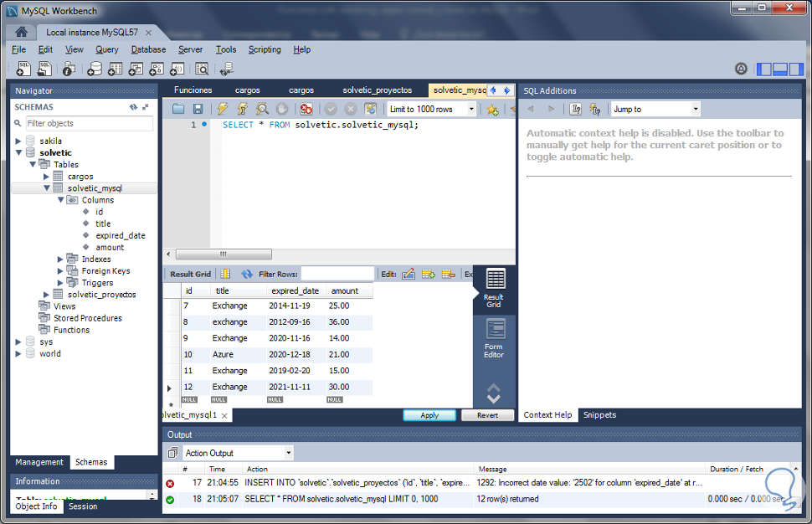Click the create new view icon
Screen dimensions: 812x524
(x=136, y=69)
